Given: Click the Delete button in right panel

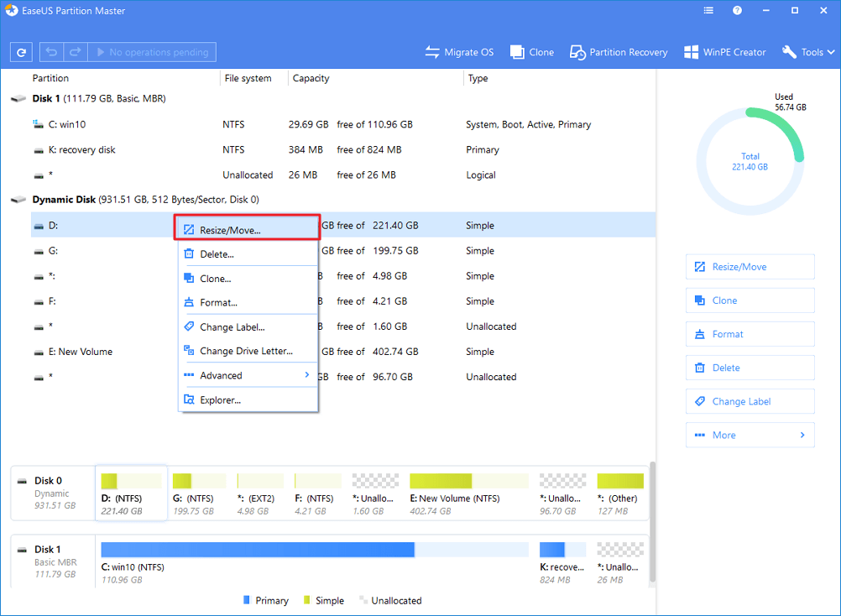Looking at the screenshot, I should (x=750, y=368).
